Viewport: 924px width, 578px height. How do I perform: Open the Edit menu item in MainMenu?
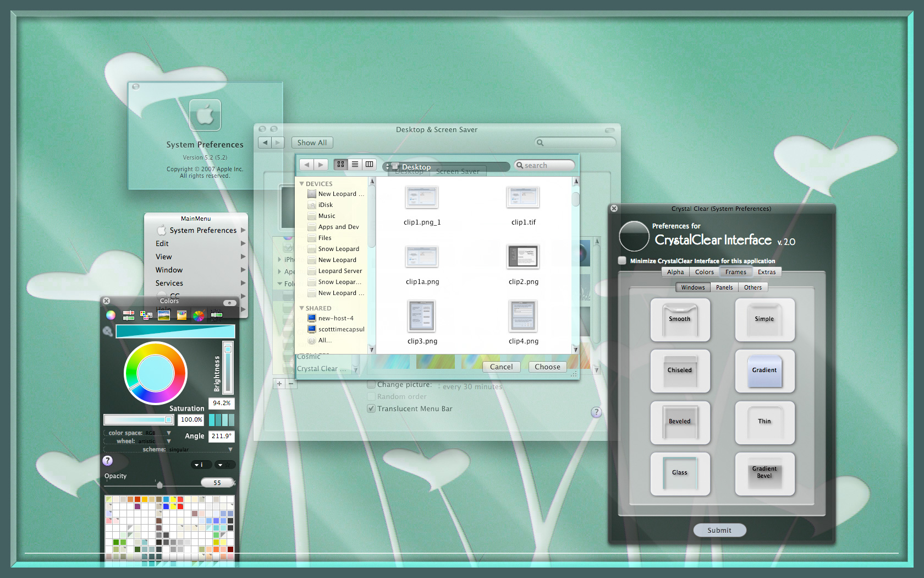pyautogui.click(x=196, y=243)
